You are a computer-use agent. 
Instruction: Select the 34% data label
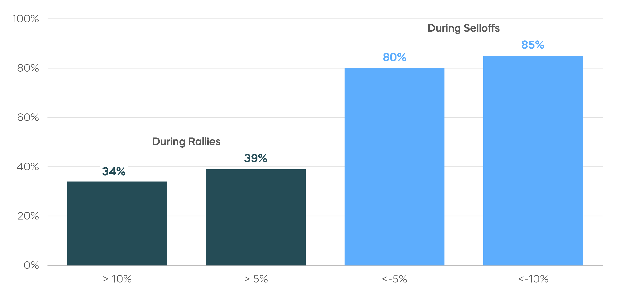114,172
